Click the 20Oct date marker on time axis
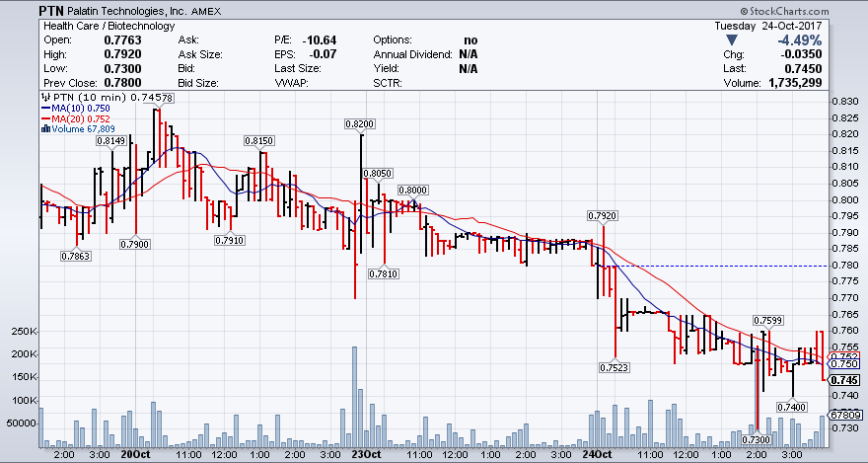 [x=134, y=456]
